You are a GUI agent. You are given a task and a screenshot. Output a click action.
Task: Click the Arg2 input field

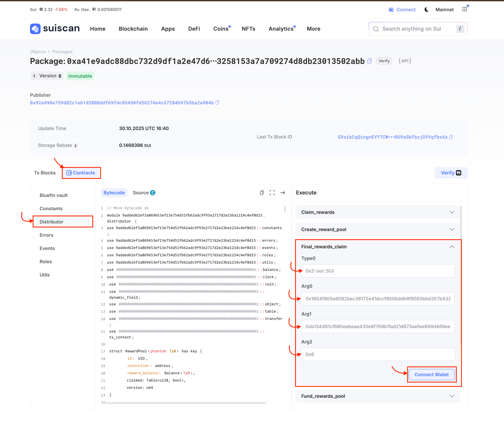[x=378, y=354]
